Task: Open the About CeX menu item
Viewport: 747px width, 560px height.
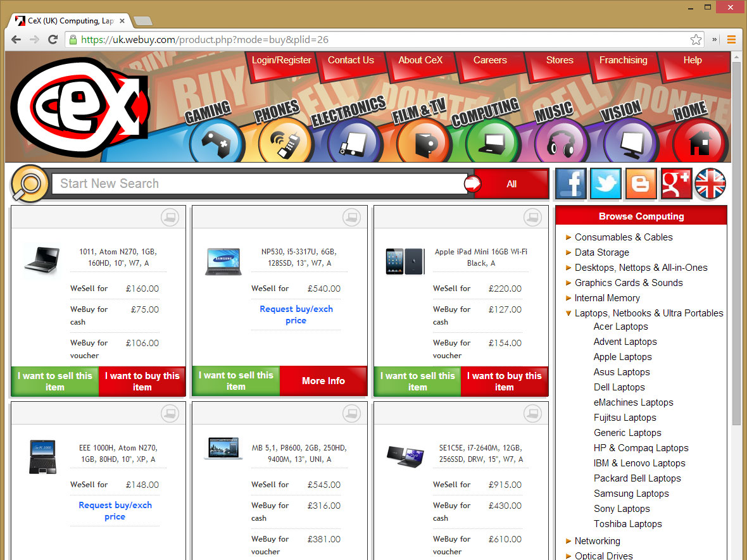Action: pos(420,61)
